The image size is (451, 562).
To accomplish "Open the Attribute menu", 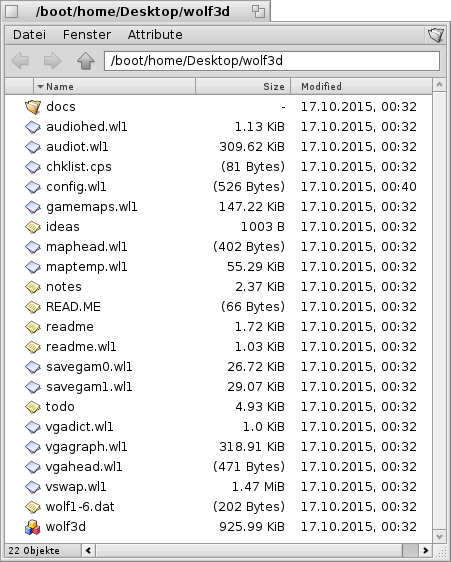I will [x=155, y=35].
